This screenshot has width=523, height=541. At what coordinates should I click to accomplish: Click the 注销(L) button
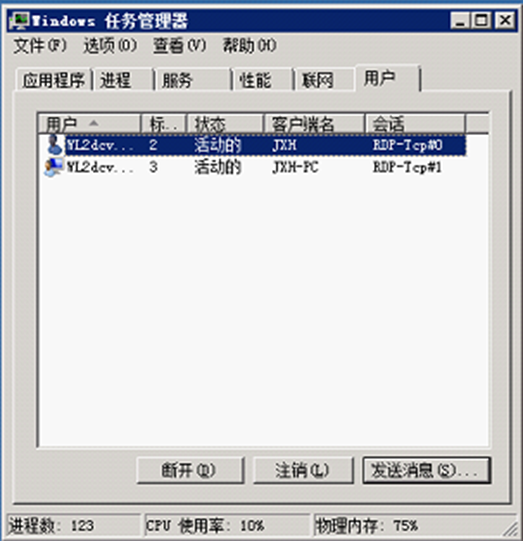[x=303, y=471]
